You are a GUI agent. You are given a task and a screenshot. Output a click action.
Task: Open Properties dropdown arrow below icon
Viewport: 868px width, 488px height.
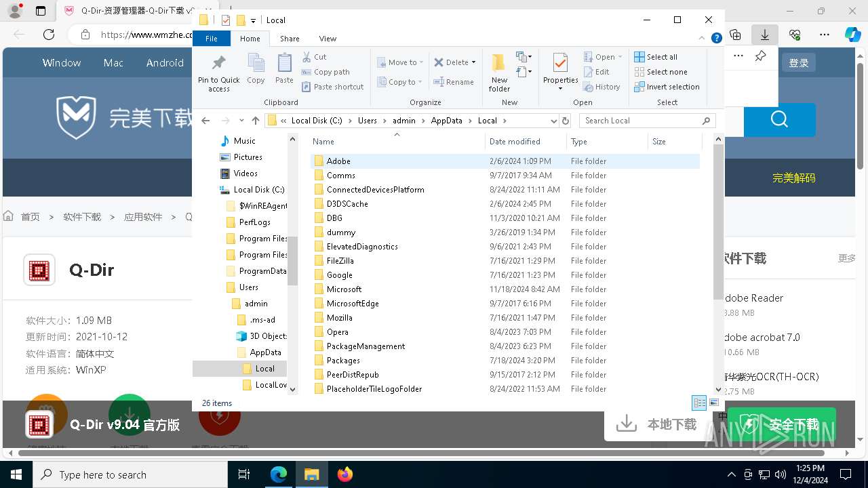(x=560, y=89)
